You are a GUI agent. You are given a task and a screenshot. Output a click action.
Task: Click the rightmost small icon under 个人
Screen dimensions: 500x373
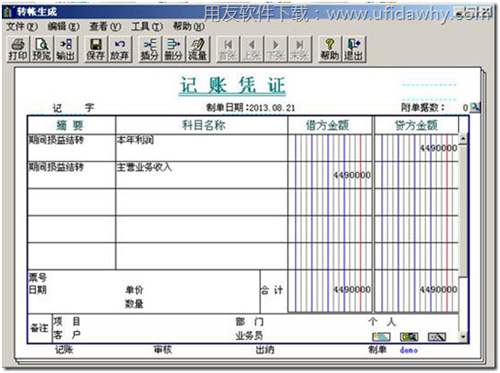437,337
